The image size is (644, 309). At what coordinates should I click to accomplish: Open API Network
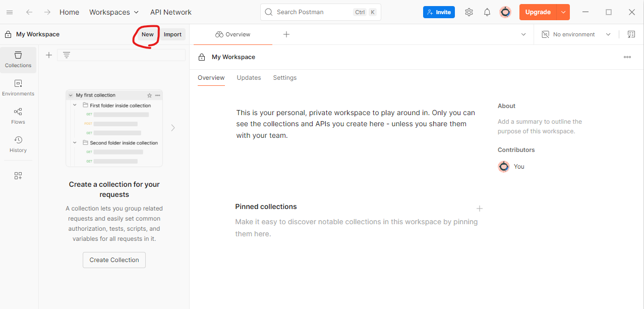(171, 12)
